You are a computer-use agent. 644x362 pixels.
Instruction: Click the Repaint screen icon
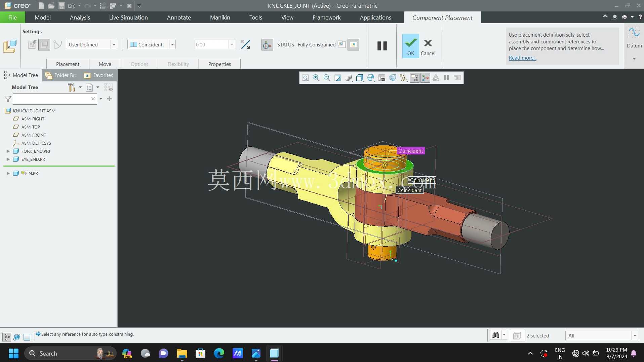click(x=337, y=78)
